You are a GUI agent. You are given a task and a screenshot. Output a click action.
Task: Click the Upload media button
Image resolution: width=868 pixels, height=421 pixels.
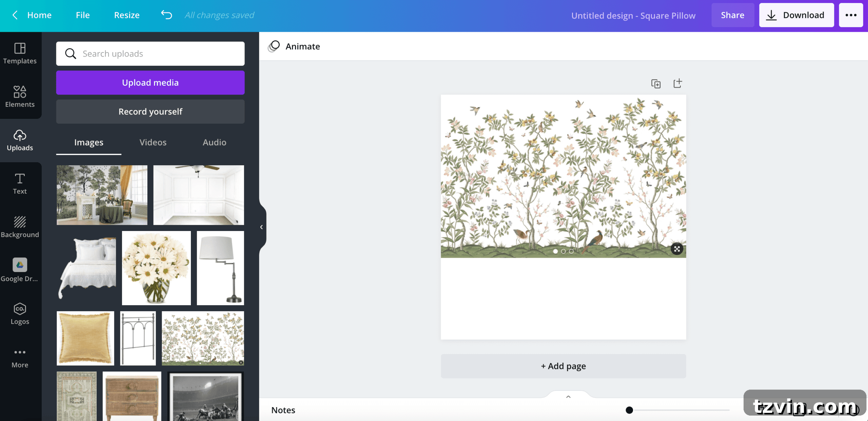150,83
